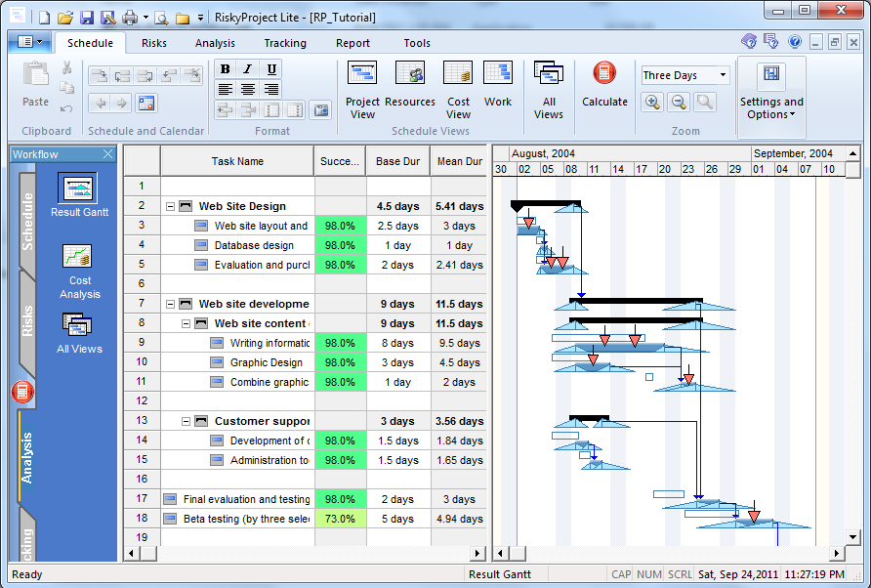871x588 pixels.
Task: Align text right
Action: pos(271,89)
